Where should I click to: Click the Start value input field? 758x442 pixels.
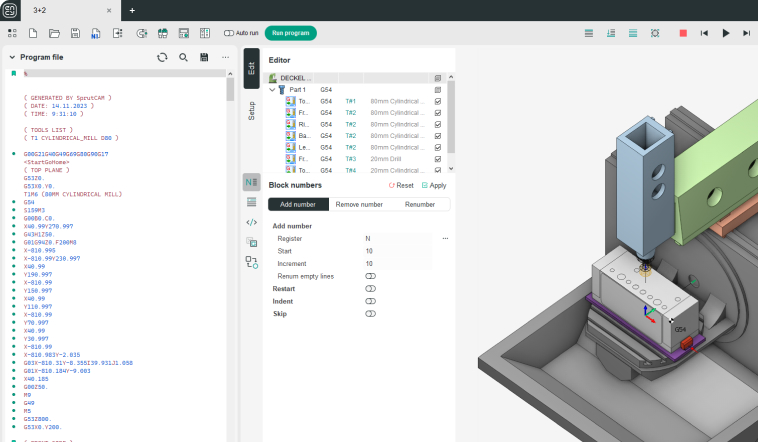point(400,251)
